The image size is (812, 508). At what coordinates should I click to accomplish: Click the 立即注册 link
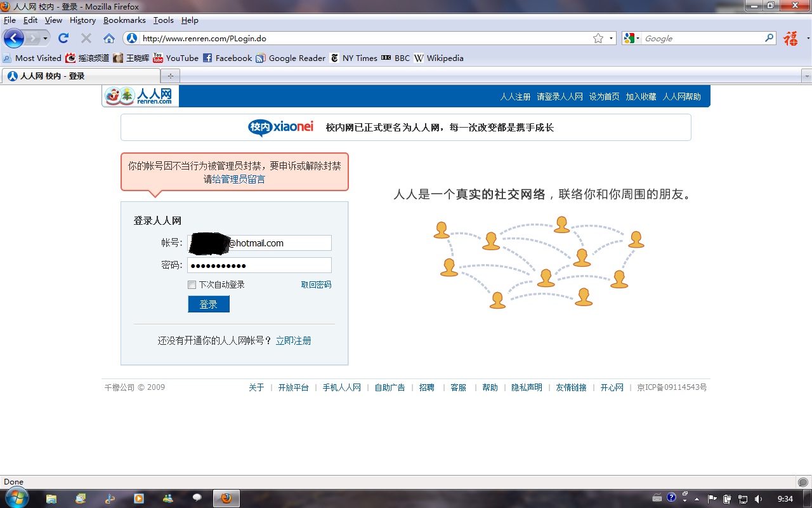pos(293,341)
